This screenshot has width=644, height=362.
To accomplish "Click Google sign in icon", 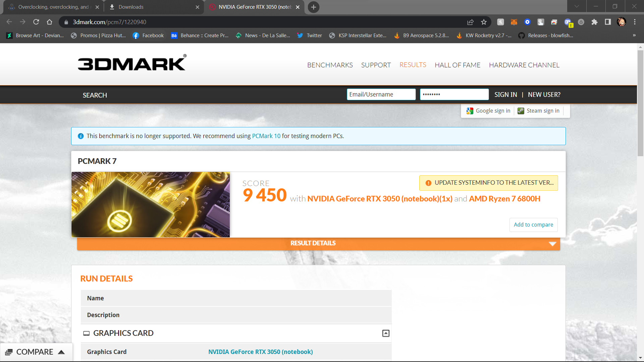I will point(470,111).
